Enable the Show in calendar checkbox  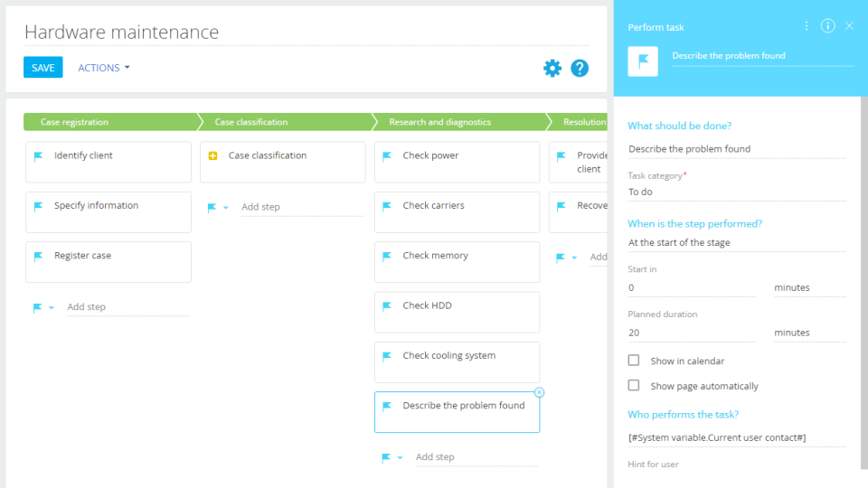pos(634,361)
